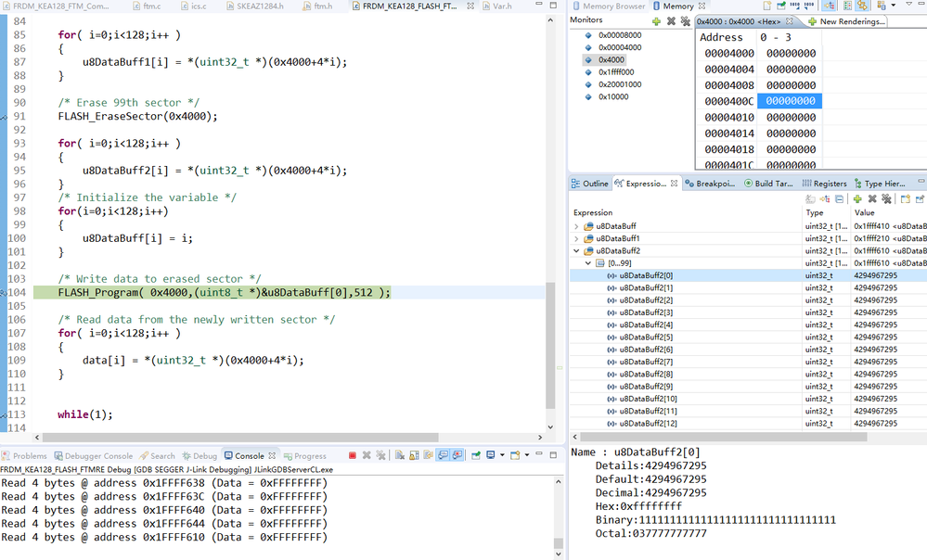Screen dimensions: 927x560
Task: Click Remove All Terminated Launches in Console toolbar
Action: pyautogui.click(x=380, y=455)
